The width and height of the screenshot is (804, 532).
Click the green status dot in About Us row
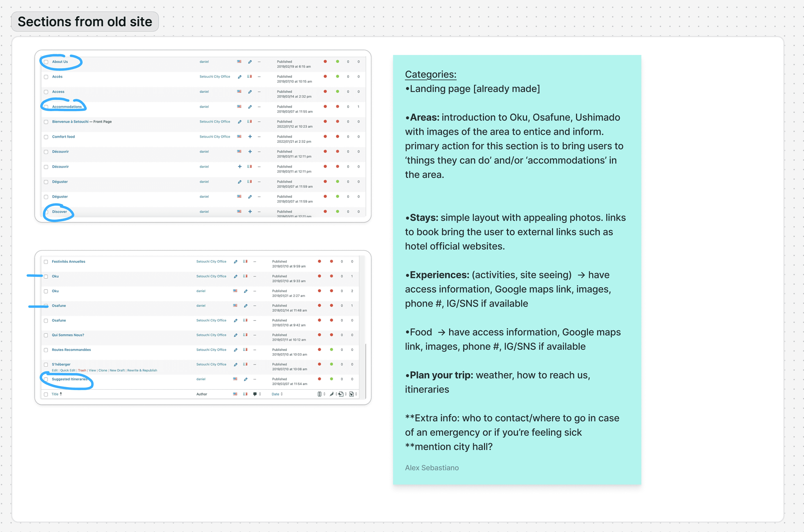click(337, 62)
